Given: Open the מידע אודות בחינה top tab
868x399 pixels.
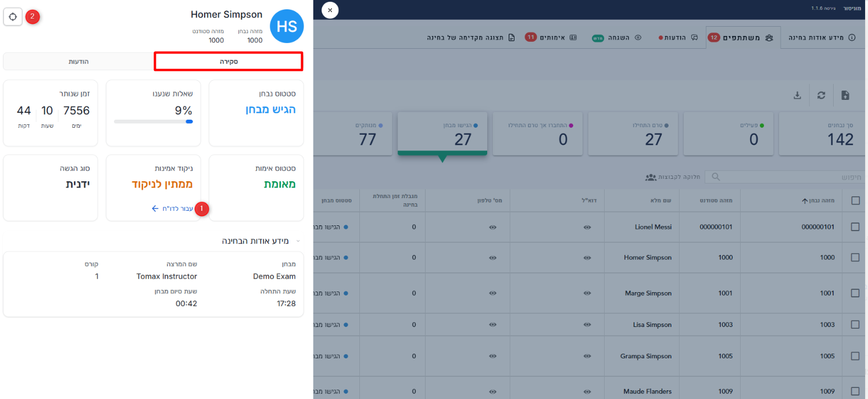Looking at the screenshot, I should pyautogui.click(x=822, y=37).
